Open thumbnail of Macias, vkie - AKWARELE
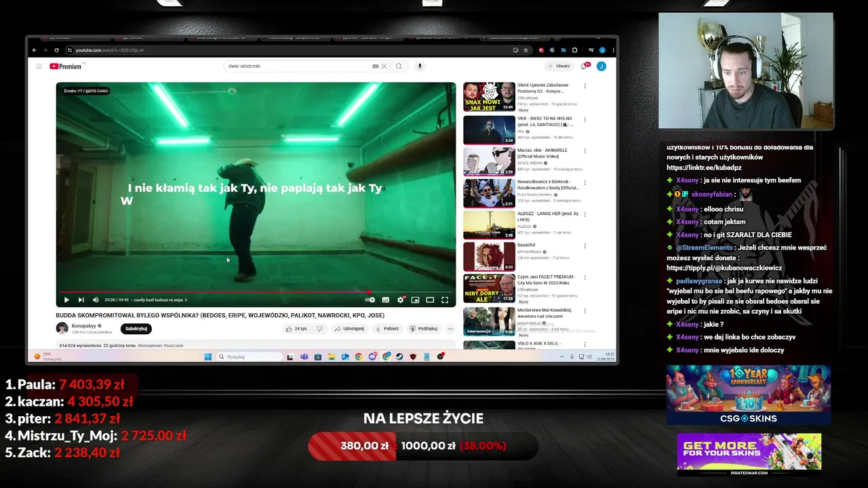868x488 pixels. click(x=489, y=161)
